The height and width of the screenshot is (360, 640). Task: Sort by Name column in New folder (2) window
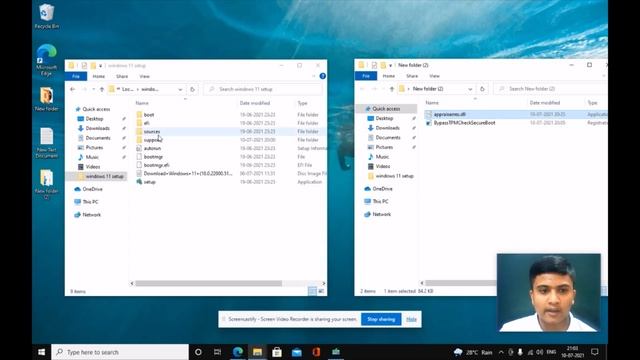(432, 103)
